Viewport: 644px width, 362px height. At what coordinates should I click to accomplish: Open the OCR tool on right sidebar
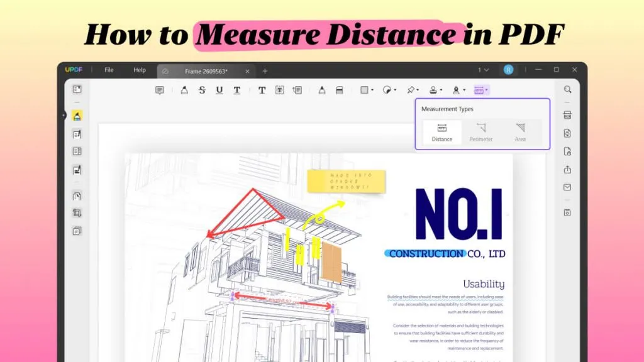pos(568,116)
